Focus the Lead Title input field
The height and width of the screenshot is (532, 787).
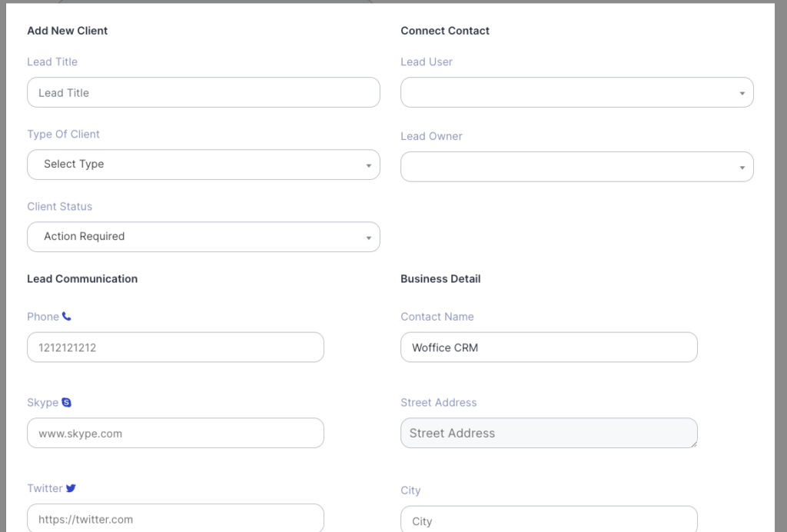pos(204,92)
